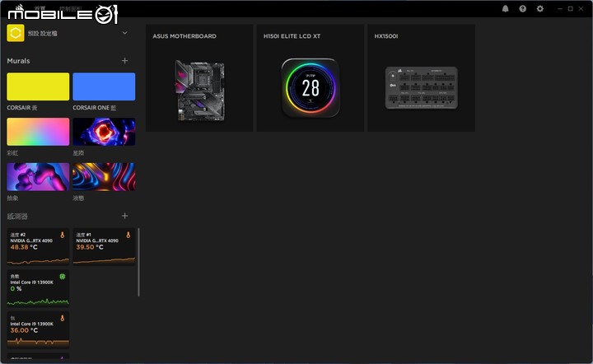Select the liquid neon waves mural thumbnail
593x364 pixels.
104,176
